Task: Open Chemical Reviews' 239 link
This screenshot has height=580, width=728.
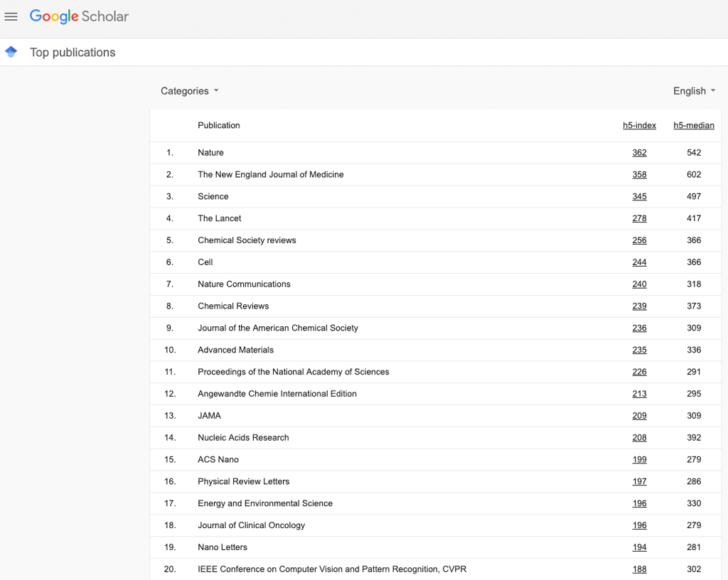Action: pos(639,306)
